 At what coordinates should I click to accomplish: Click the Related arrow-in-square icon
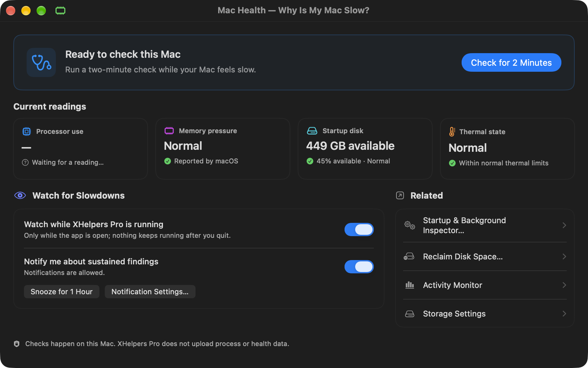point(400,195)
